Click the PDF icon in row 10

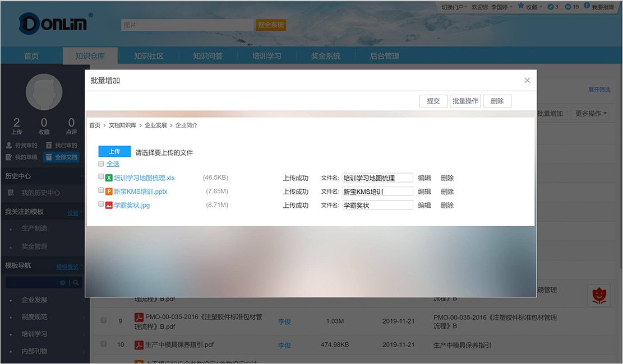point(139,345)
